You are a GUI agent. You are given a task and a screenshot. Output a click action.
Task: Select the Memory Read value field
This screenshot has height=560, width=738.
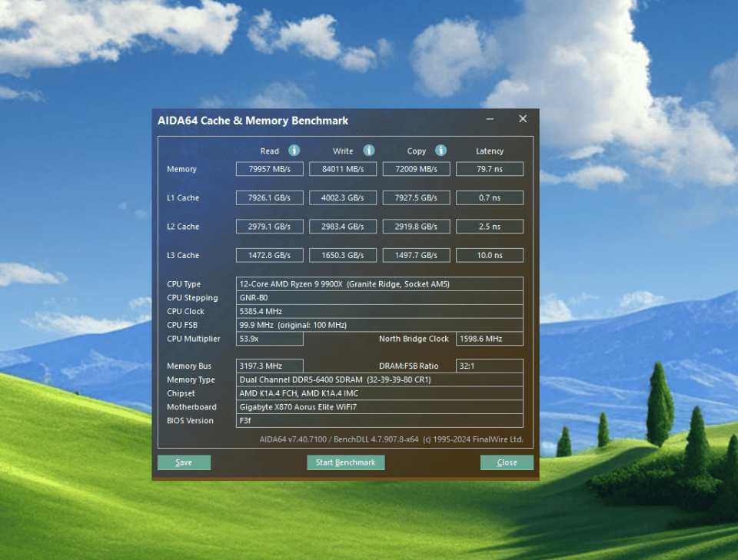pyautogui.click(x=269, y=169)
